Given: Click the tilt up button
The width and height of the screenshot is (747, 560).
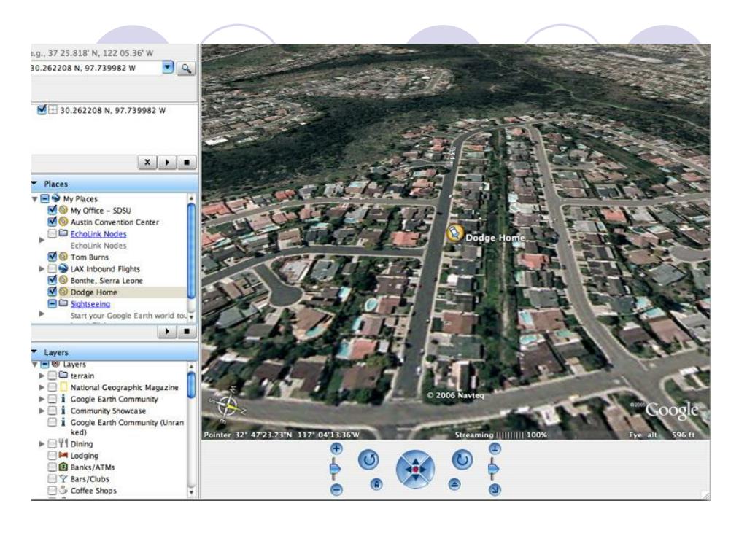Looking at the screenshot, I should (495, 448).
